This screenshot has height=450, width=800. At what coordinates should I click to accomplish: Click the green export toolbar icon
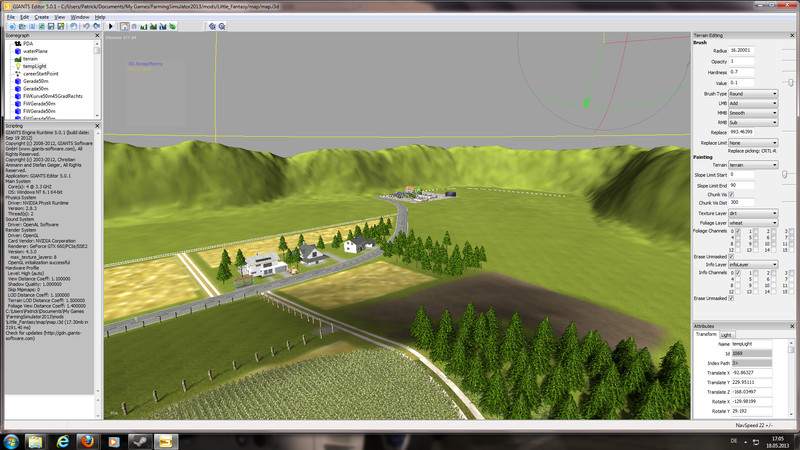click(41, 26)
